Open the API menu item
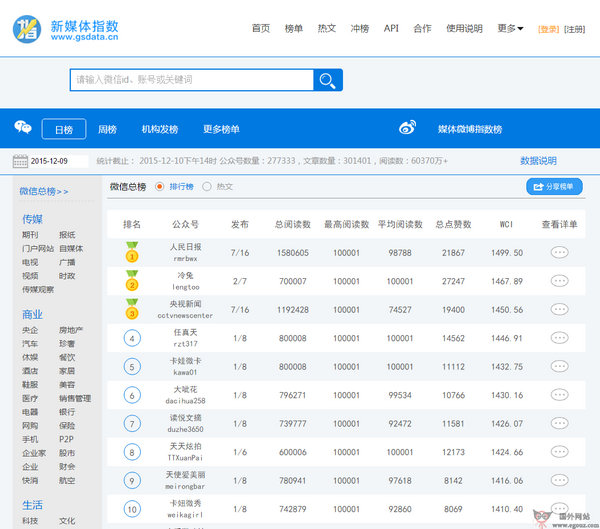 pos(391,28)
